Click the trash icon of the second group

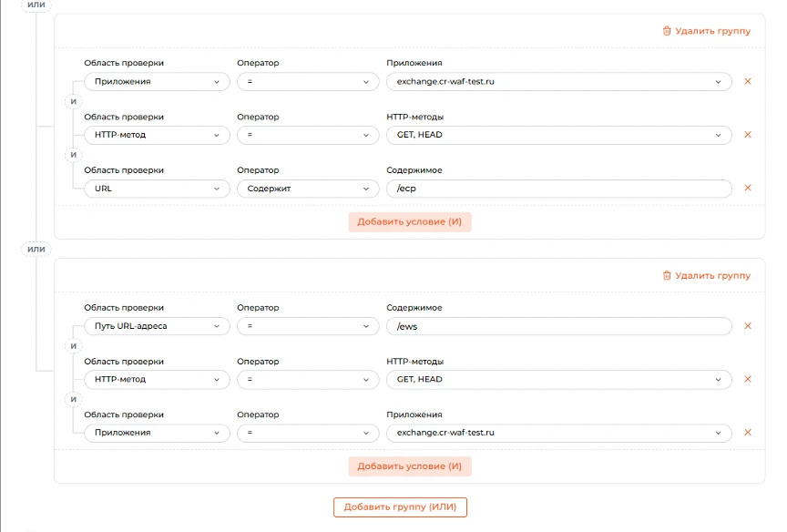tap(667, 275)
